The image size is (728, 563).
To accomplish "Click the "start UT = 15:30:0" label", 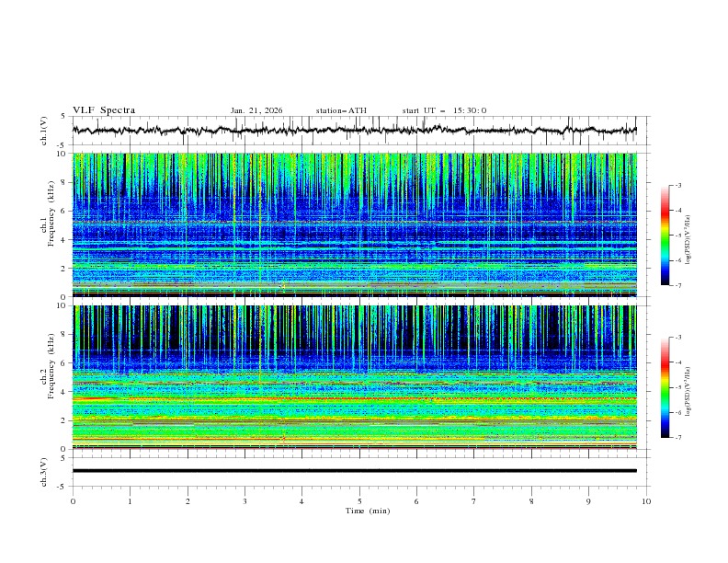I will click(444, 110).
